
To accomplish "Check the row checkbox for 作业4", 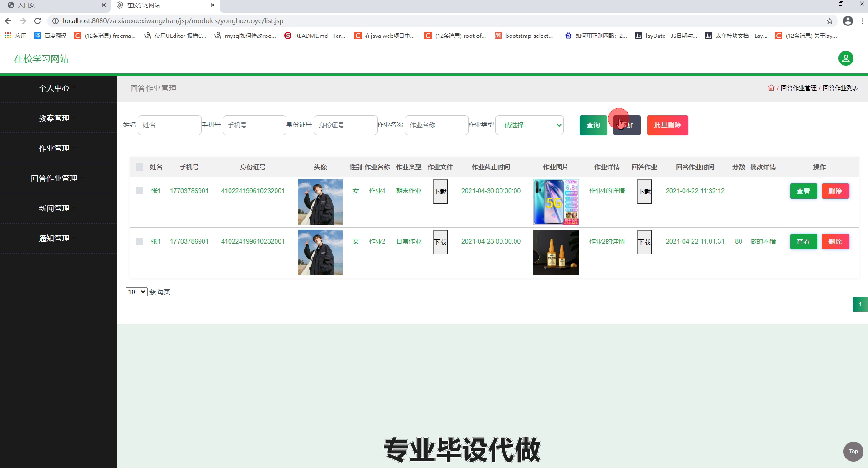I will [x=139, y=191].
